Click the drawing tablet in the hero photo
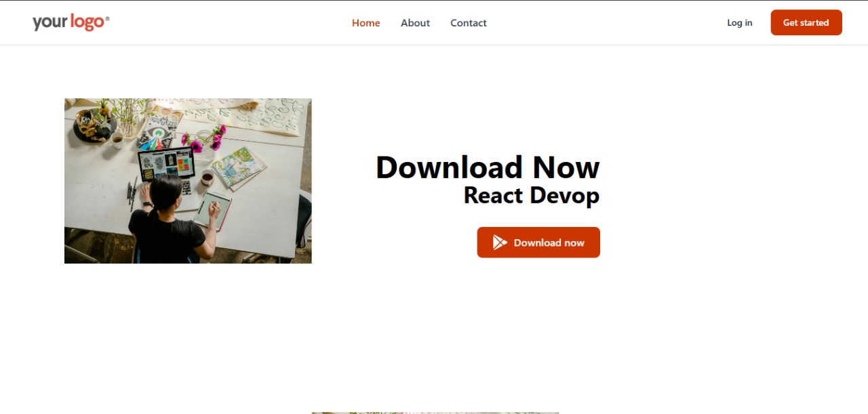 tap(212, 209)
